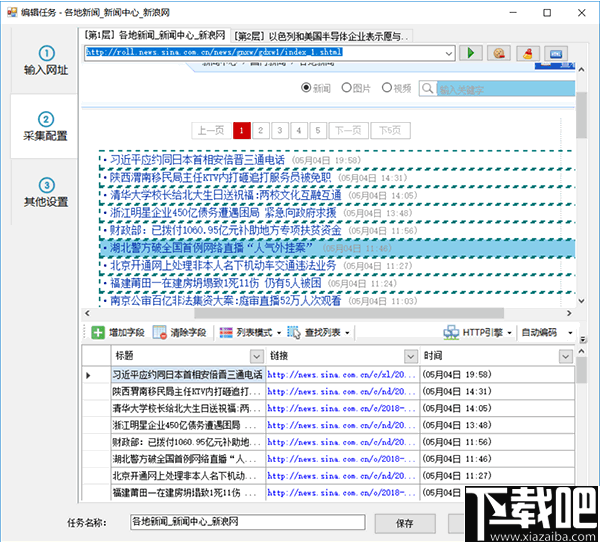Click the browser preview horizontal scrollbar
Viewport: 600px width, 542px height.
[x=349, y=313]
